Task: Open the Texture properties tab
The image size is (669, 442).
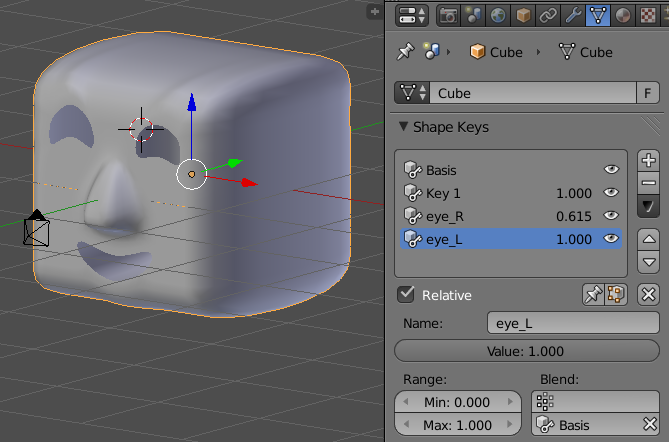Action: point(648,15)
